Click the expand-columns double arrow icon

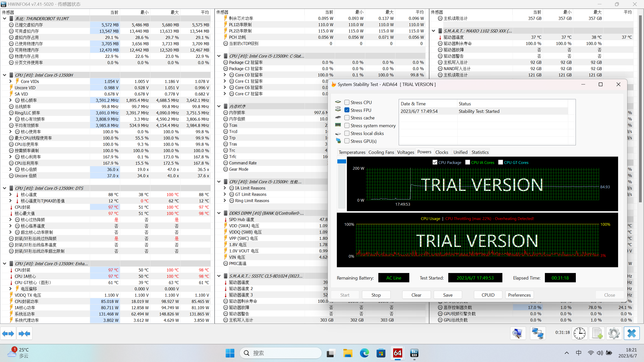[x=8, y=334]
